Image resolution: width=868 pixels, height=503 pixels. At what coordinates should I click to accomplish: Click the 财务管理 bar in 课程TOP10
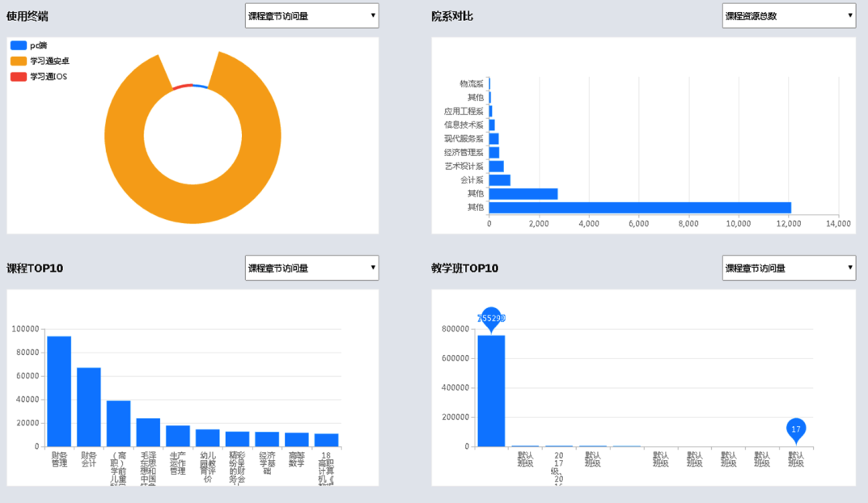59,391
